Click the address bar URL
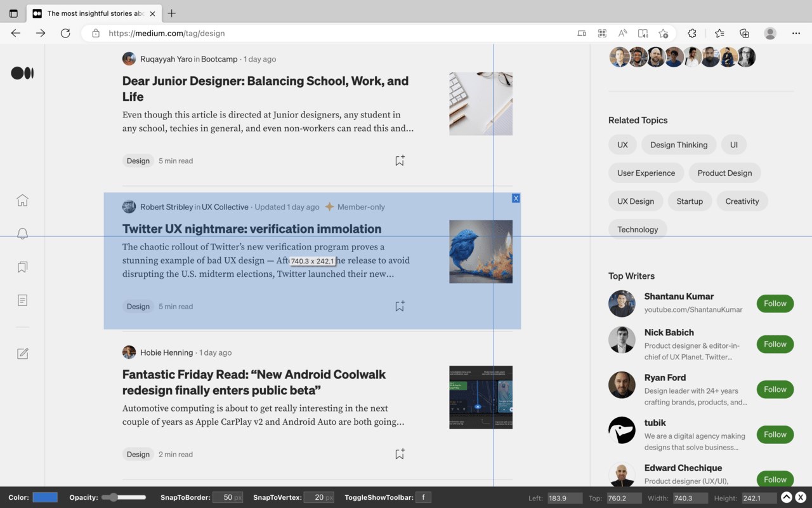Screen dimensions: 812x508 coord(167,33)
